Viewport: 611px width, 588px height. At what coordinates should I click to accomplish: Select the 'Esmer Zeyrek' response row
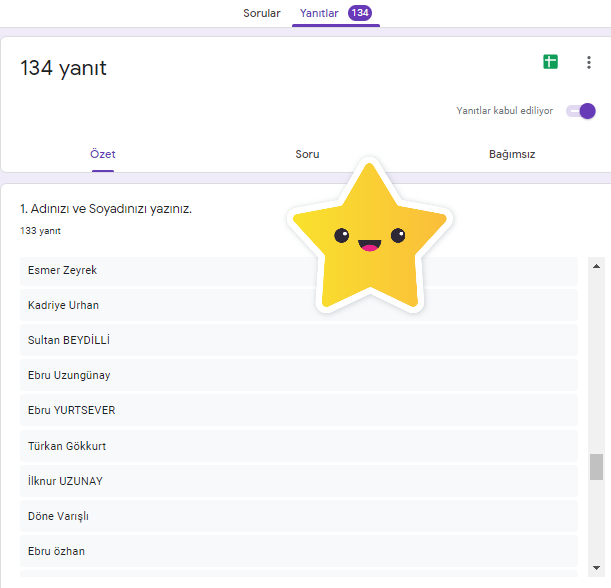coord(298,270)
